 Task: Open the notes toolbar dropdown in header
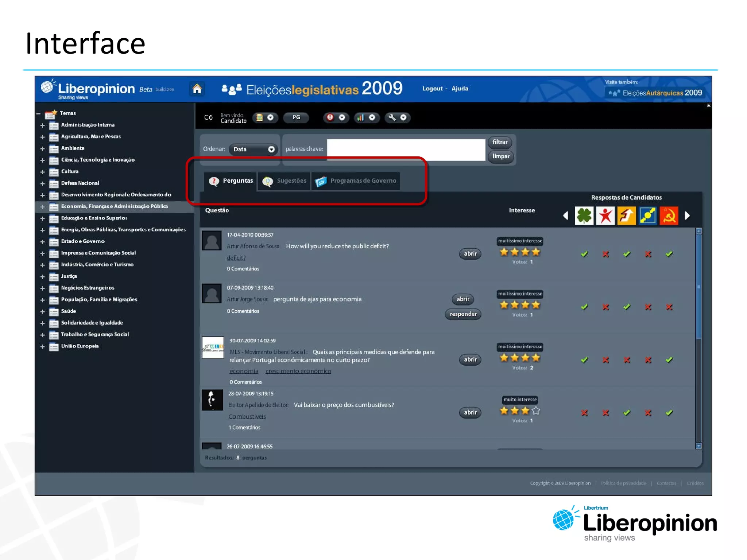(266, 117)
